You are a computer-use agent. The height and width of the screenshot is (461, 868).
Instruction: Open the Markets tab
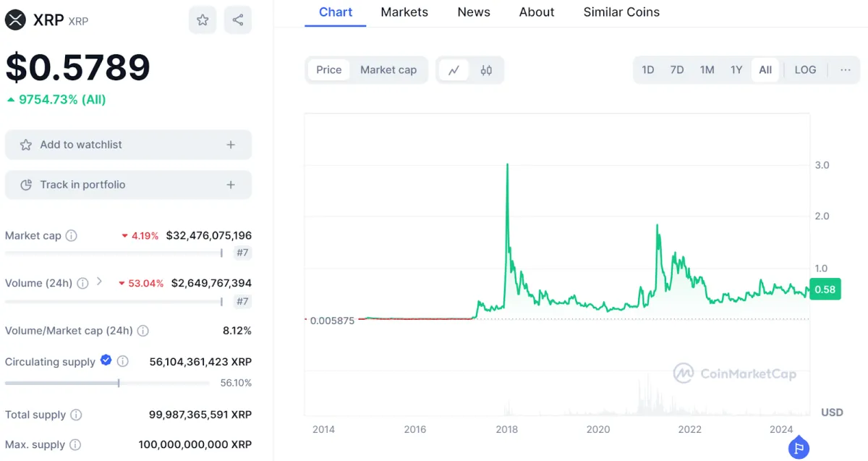point(404,12)
